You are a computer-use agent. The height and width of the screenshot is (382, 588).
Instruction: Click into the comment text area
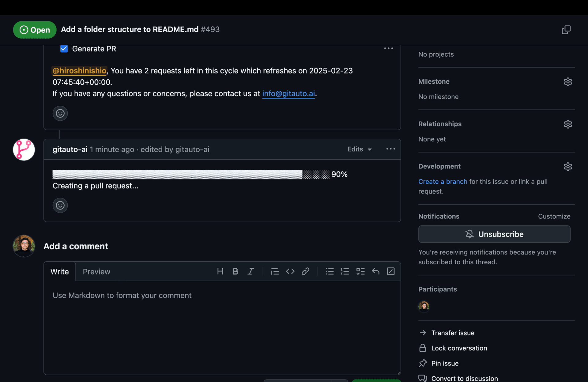(222, 327)
